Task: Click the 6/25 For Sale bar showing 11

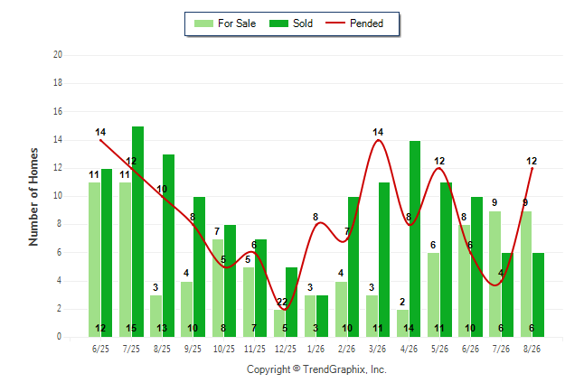Action: tap(94, 259)
